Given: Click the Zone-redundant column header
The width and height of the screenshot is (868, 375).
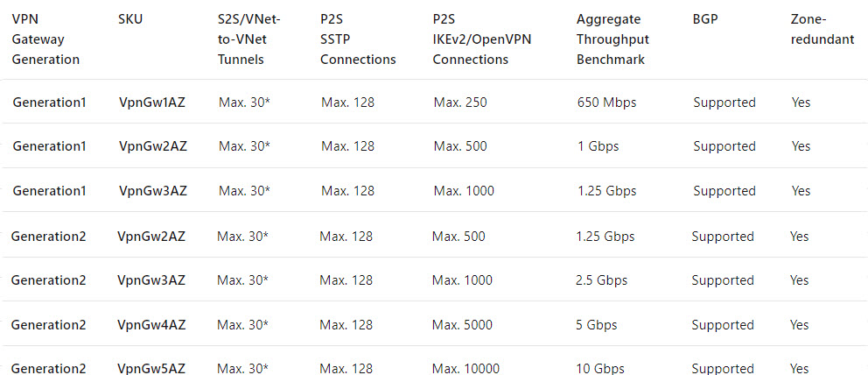Looking at the screenshot, I should pyautogui.click(x=822, y=30).
